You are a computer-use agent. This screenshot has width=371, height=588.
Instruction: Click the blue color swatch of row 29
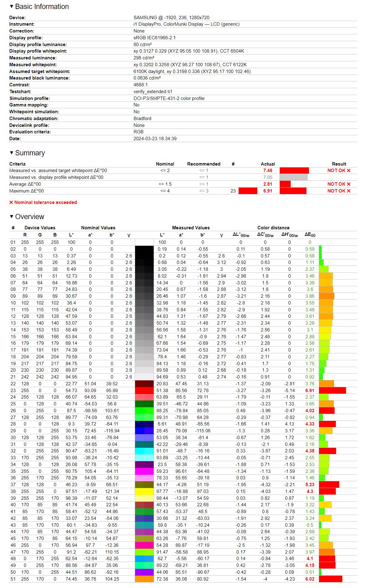point(144,431)
